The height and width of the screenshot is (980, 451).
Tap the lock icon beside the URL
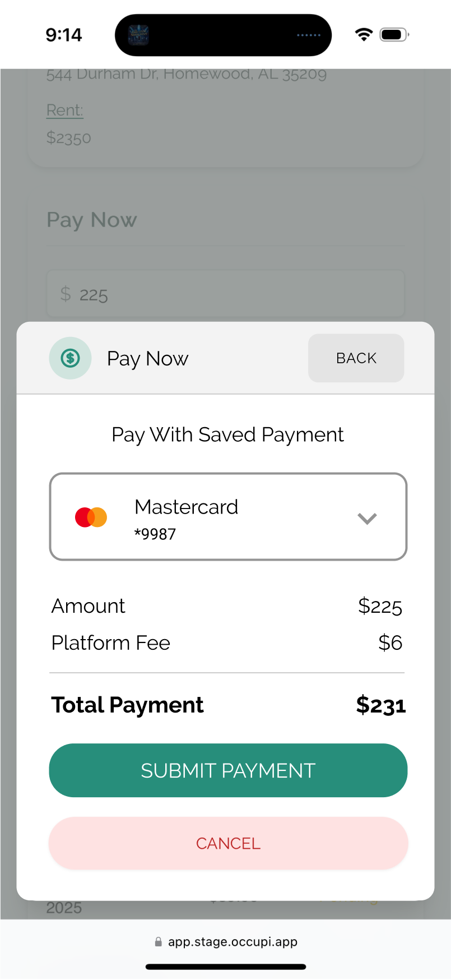pyautogui.click(x=159, y=942)
